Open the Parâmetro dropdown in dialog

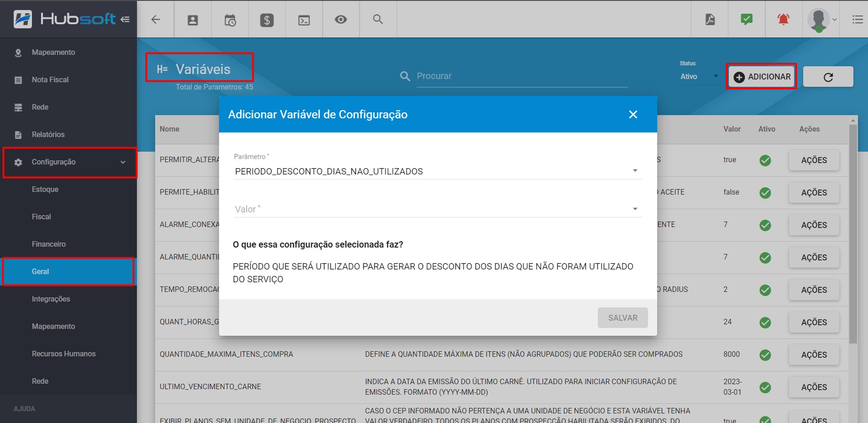tap(437, 171)
